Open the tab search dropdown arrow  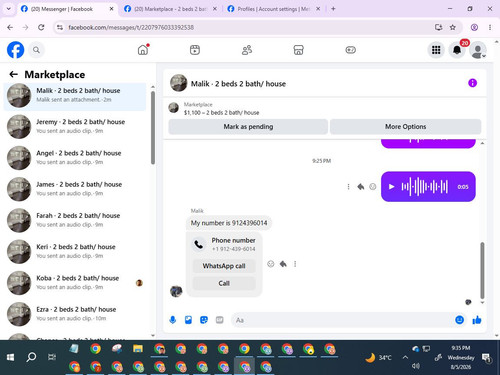(x=9, y=9)
